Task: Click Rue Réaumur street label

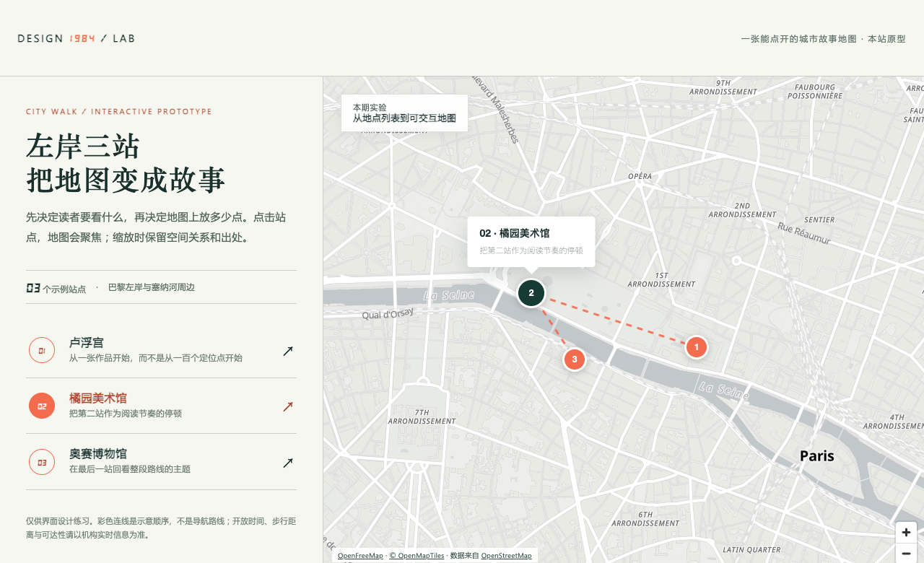Action: pos(804,233)
